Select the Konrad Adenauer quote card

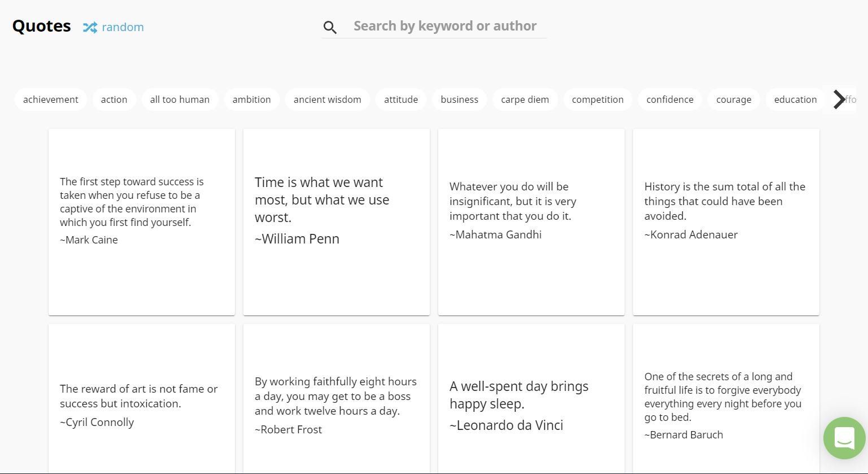[x=726, y=221]
